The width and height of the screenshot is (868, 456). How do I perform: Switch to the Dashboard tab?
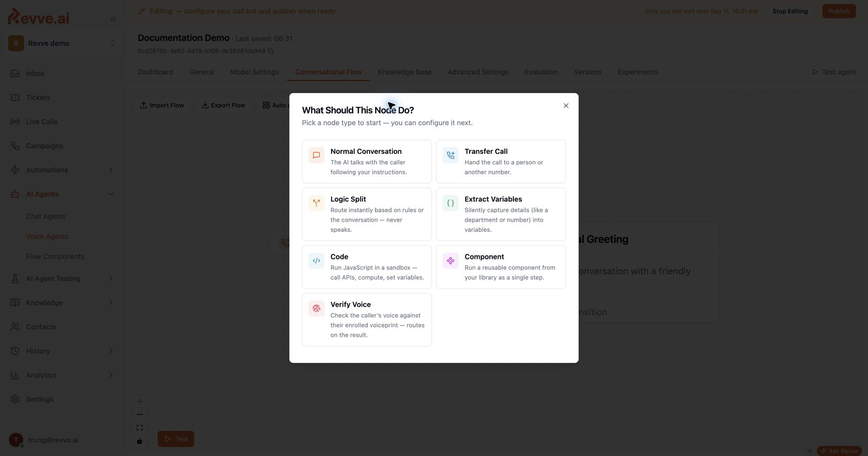click(155, 72)
